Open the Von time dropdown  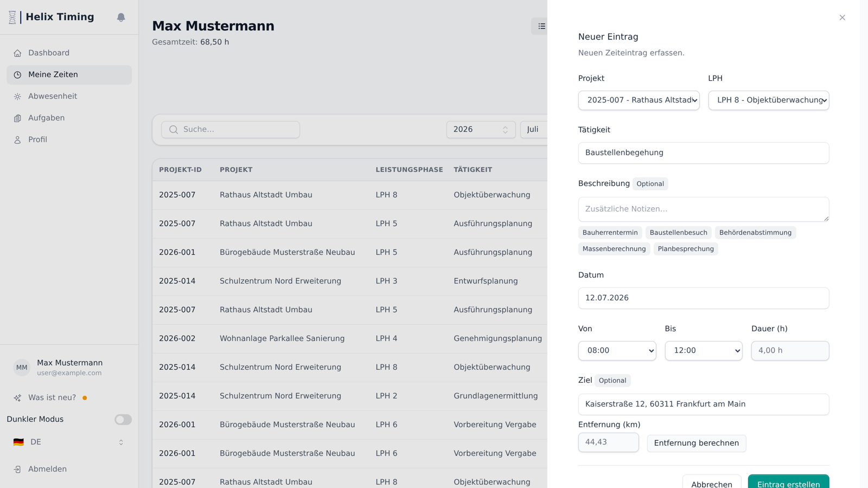pyautogui.click(x=617, y=351)
